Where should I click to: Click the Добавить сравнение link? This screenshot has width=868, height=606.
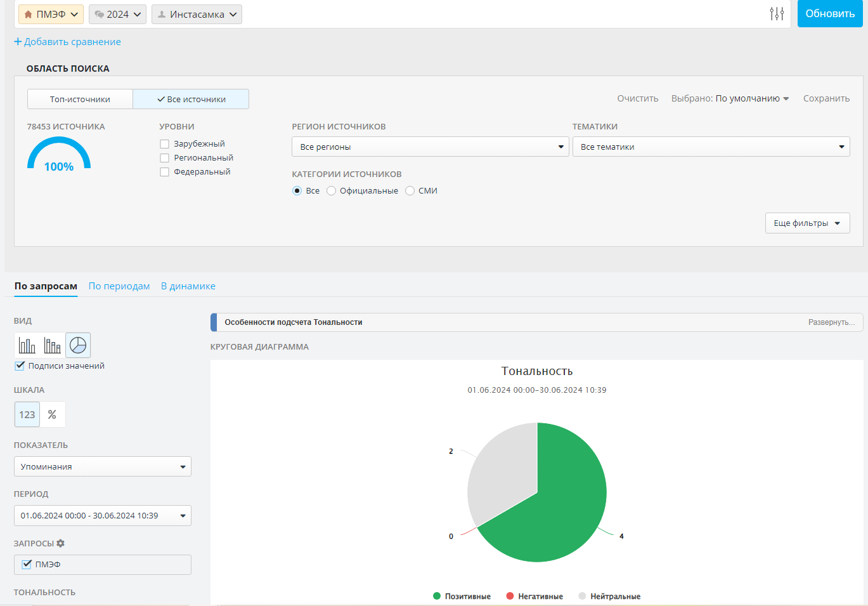[x=72, y=42]
